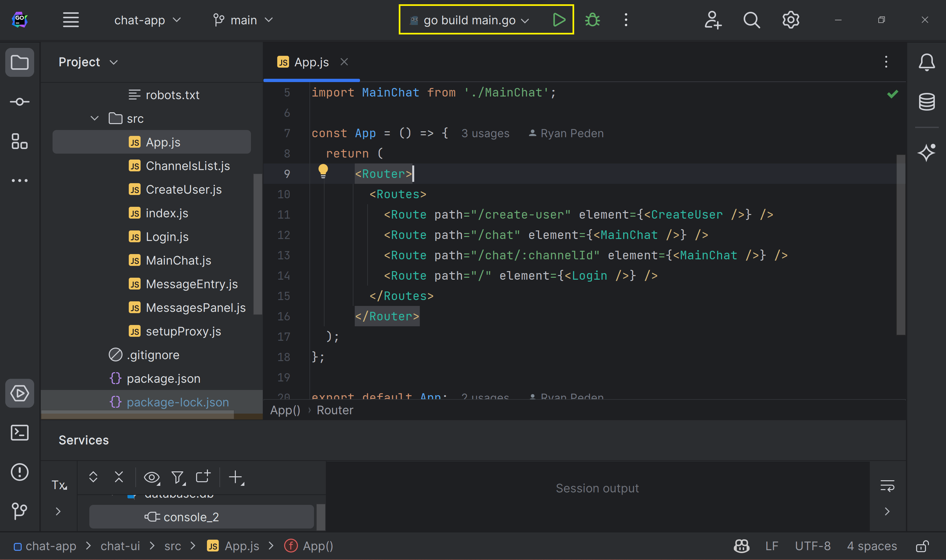946x560 pixels.
Task: Click the Commit tool window icon
Action: [20, 102]
